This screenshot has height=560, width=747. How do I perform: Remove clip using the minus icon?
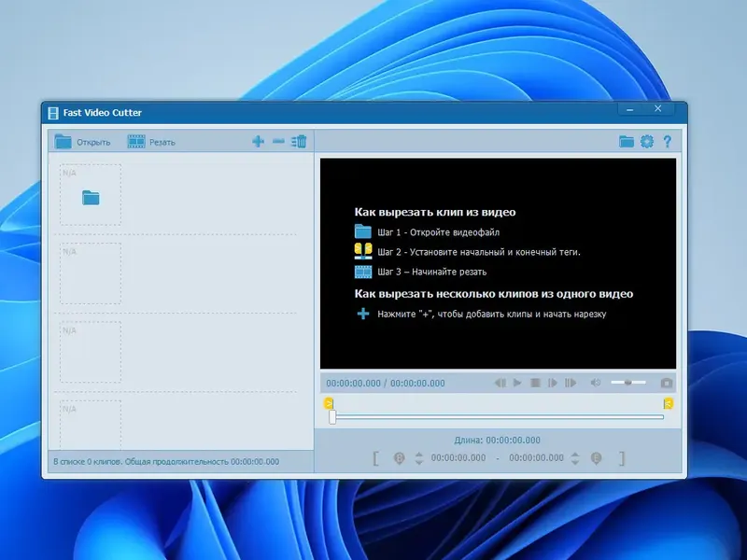point(278,141)
